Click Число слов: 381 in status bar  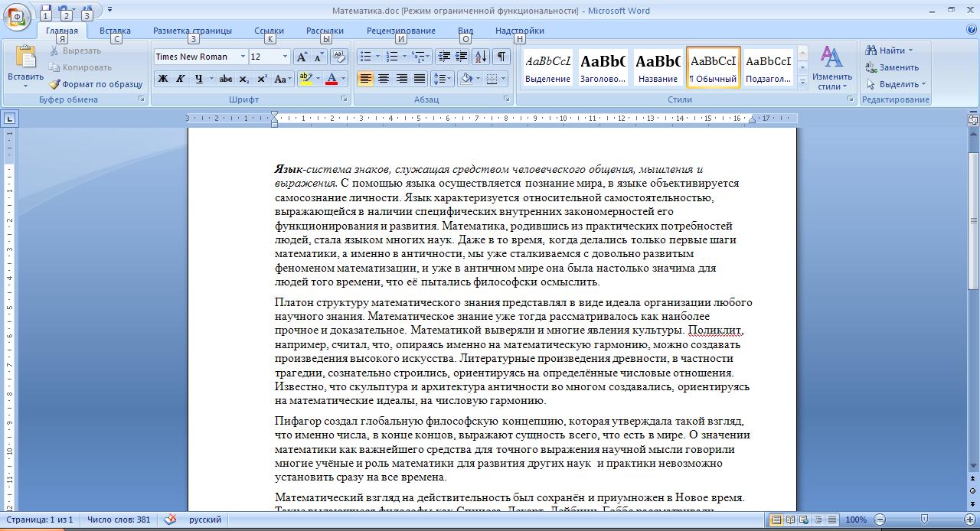pos(118,520)
